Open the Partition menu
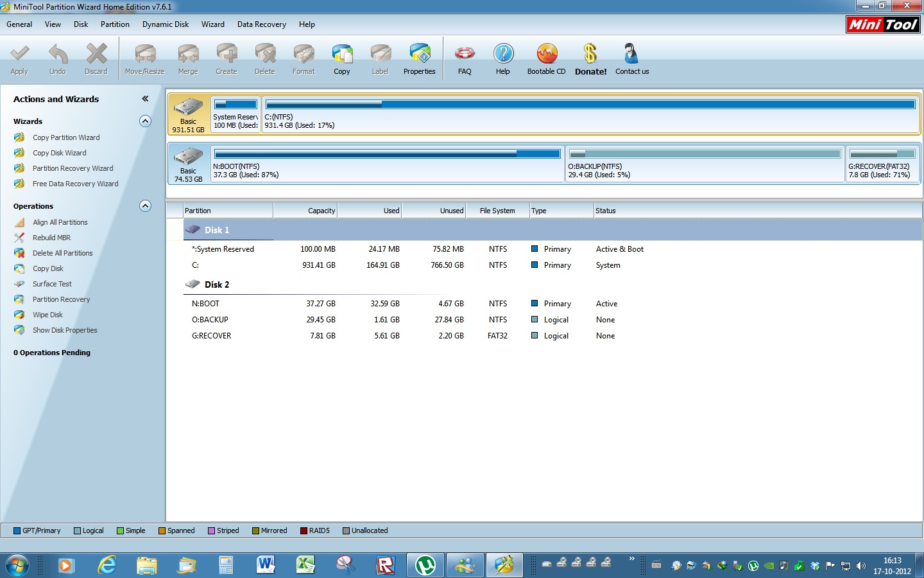Viewport: 924px width, 578px height. 115,24
